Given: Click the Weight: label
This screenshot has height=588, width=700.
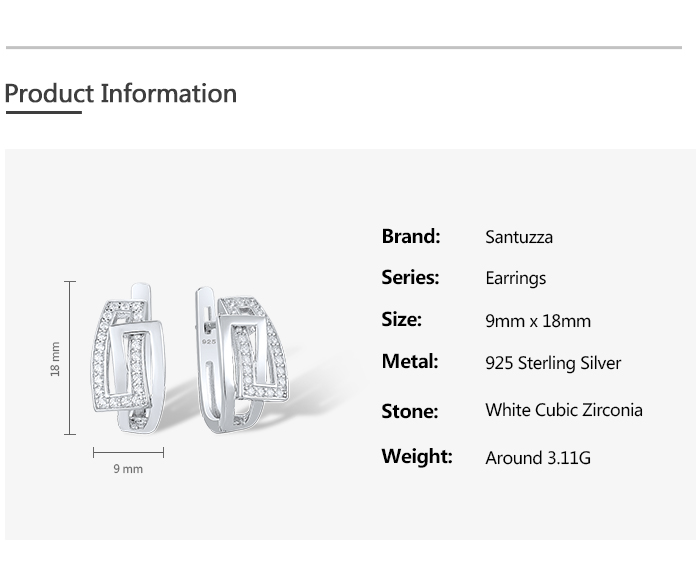Looking at the screenshot, I should point(417,457).
